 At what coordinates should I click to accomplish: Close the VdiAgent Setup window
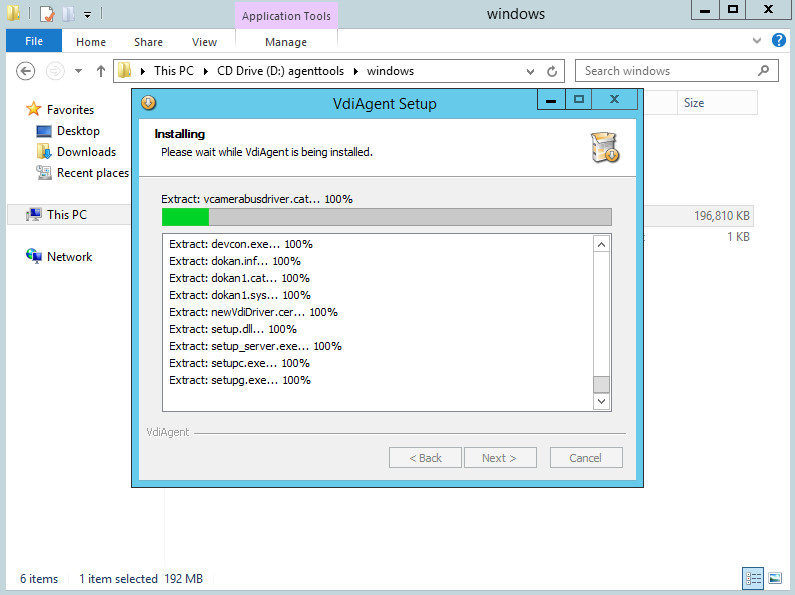(615, 100)
